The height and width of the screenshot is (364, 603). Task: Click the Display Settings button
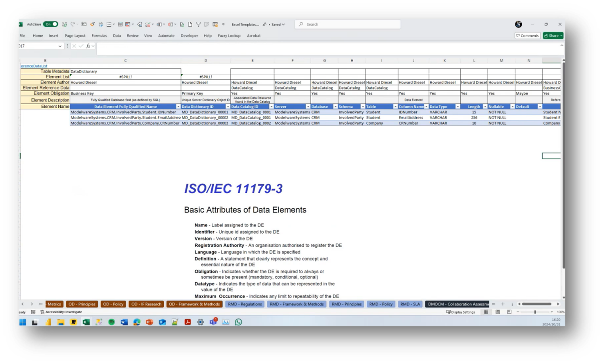pyautogui.click(x=461, y=312)
